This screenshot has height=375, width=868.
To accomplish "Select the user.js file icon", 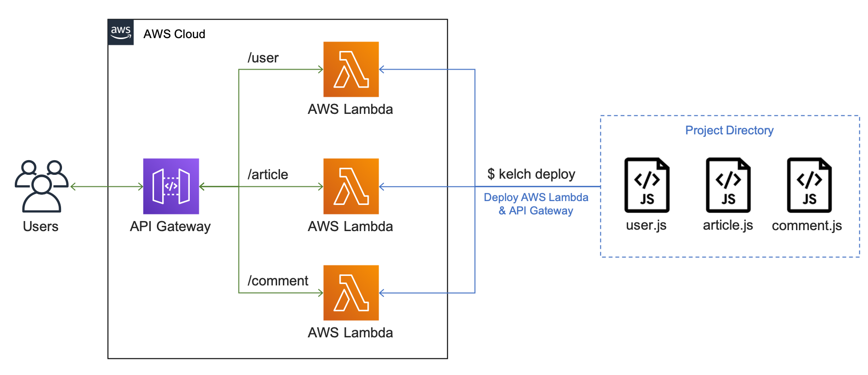I will 647,185.
